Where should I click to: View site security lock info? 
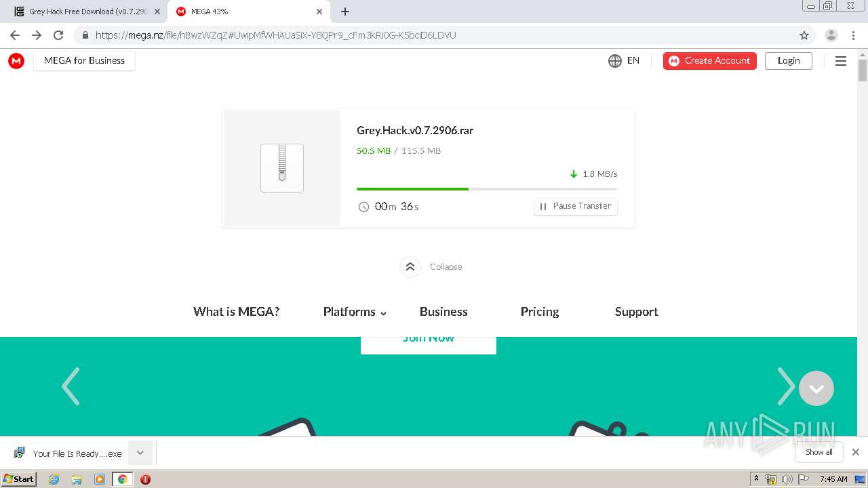pyautogui.click(x=85, y=35)
